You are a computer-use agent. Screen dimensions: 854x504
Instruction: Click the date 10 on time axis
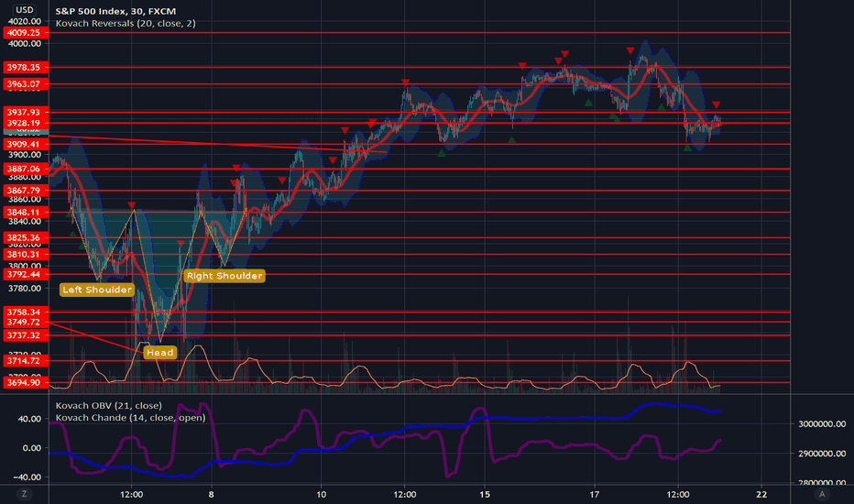[322, 494]
